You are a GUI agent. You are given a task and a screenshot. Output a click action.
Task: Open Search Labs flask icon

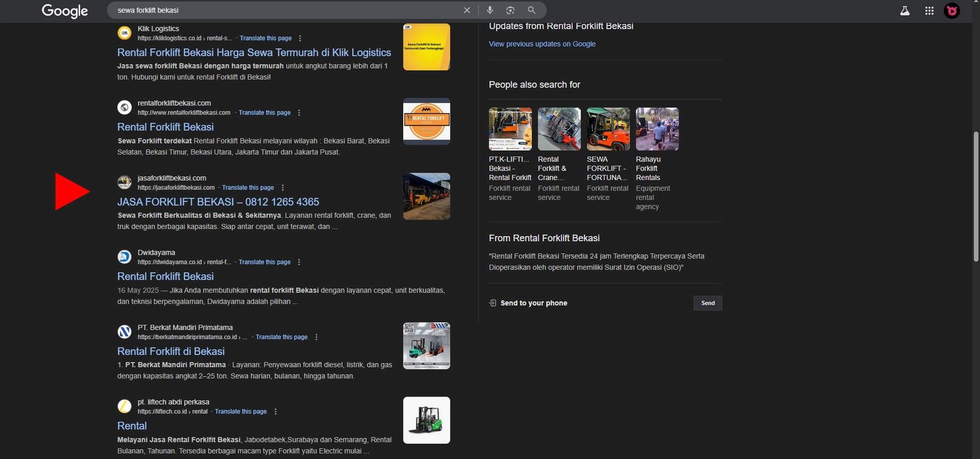click(905, 10)
